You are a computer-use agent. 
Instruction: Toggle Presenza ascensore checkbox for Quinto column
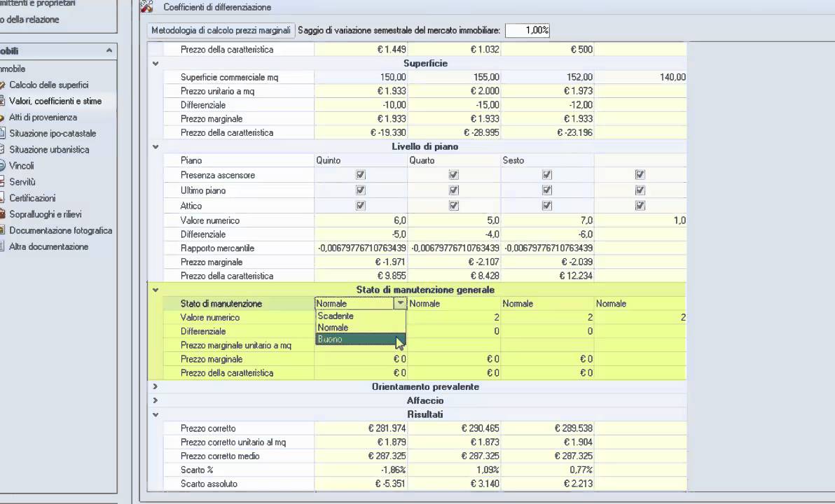pos(361,174)
